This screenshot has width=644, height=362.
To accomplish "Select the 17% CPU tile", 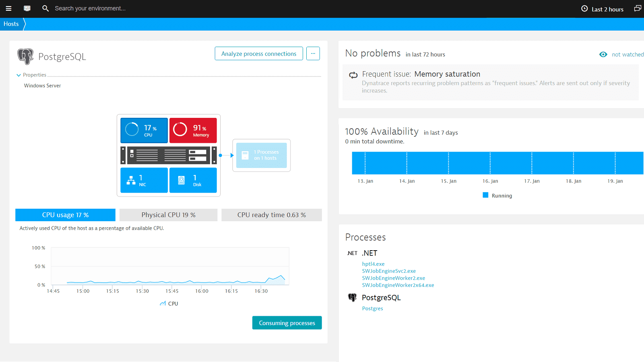I will click(x=144, y=130).
